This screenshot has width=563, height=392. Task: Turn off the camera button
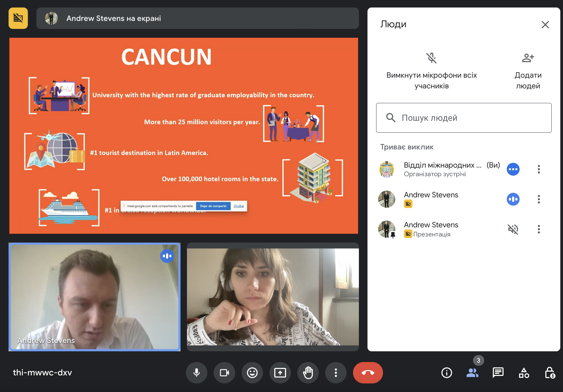click(224, 372)
